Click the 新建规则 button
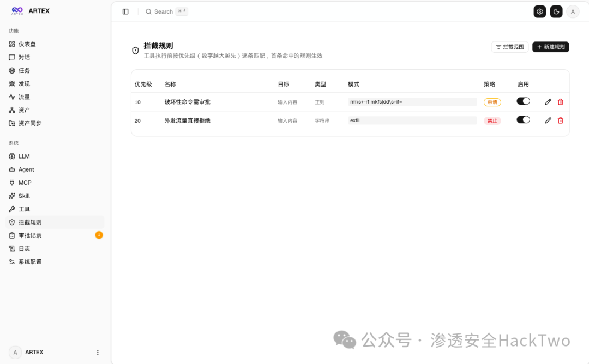 (x=551, y=47)
